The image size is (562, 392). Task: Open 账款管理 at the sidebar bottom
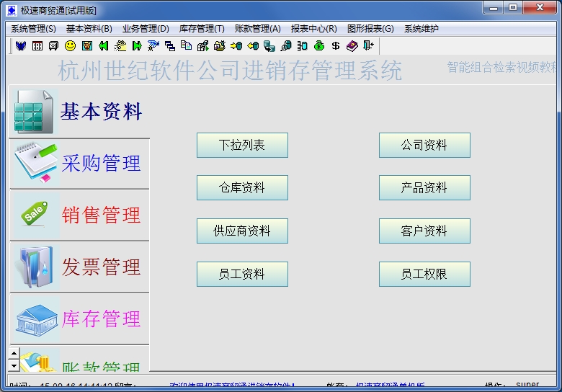[84, 359]
